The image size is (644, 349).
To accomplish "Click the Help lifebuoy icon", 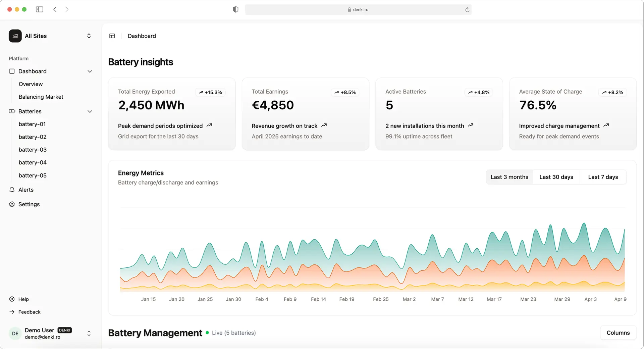I will pos(12,299).
